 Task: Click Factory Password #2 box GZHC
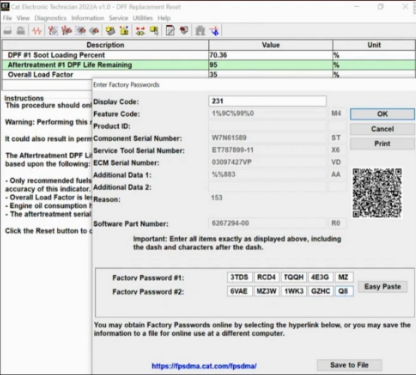coord(320,291)
